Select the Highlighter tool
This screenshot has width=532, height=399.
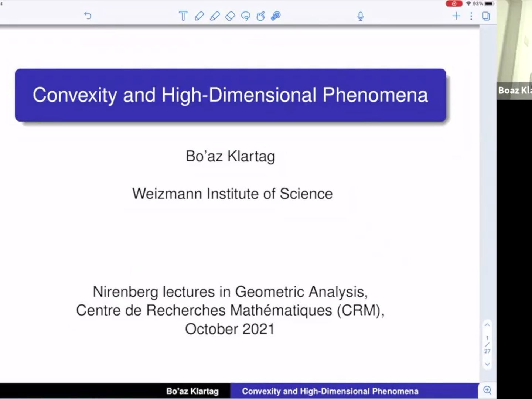[x=215, y=16]
